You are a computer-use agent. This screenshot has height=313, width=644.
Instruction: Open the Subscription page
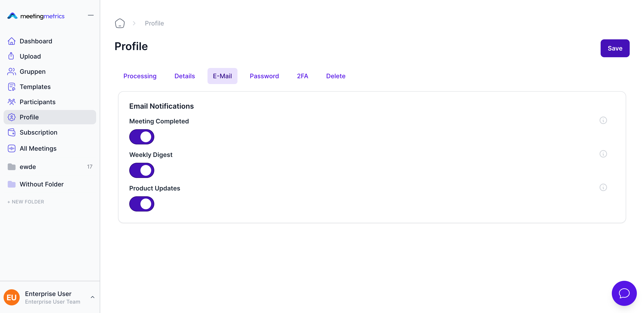point(38,132)
